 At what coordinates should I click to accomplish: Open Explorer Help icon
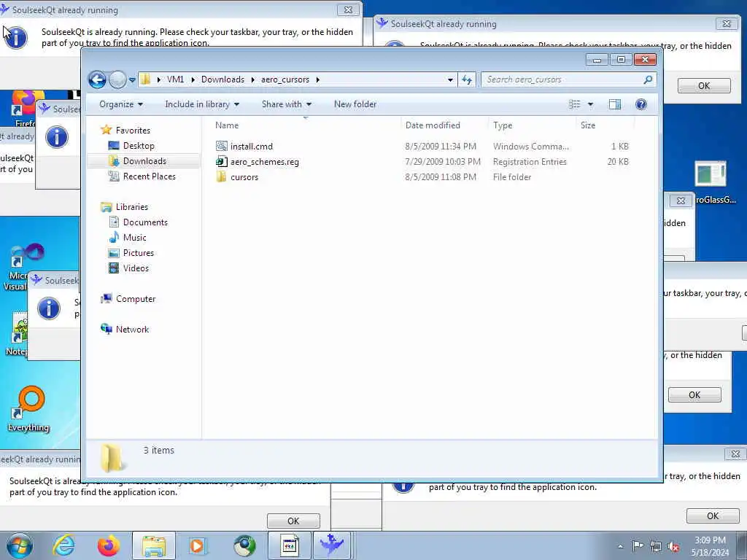(641, 104)
